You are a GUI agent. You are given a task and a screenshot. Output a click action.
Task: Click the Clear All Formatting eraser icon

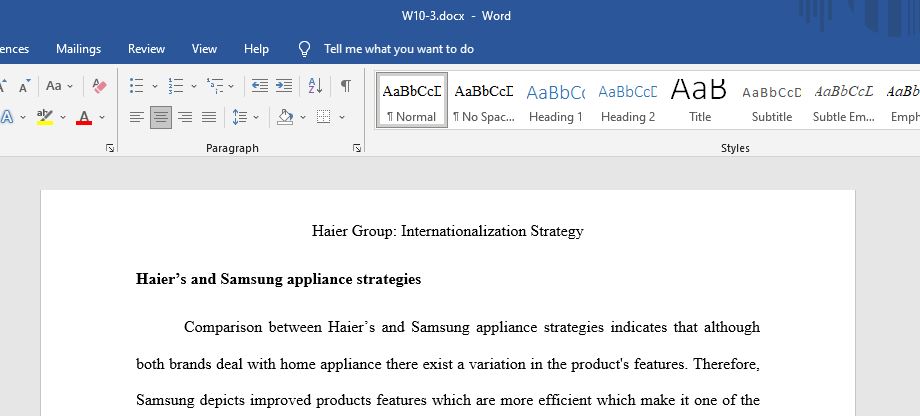tap(100, 86)
